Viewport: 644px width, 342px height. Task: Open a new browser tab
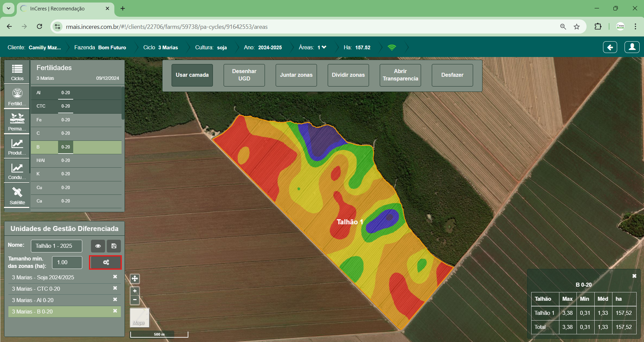click(x=123, y=8)
